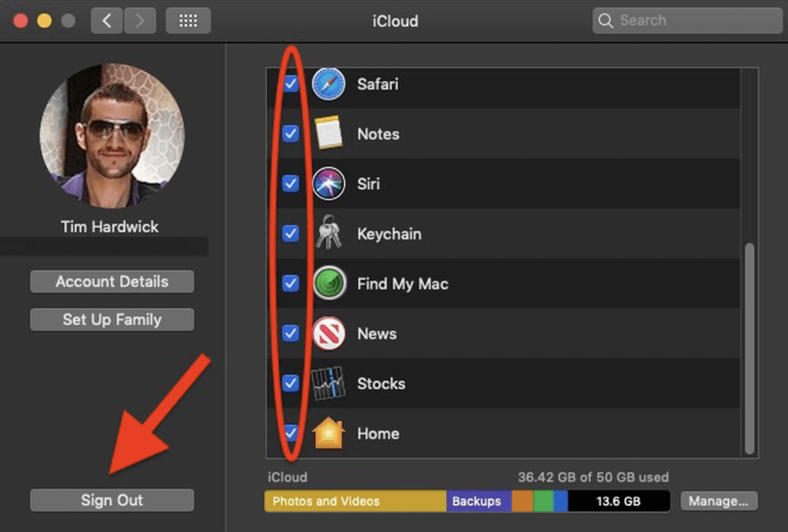Click the back navigation arrow
This screenshot has width=788, height=532.
106,19
